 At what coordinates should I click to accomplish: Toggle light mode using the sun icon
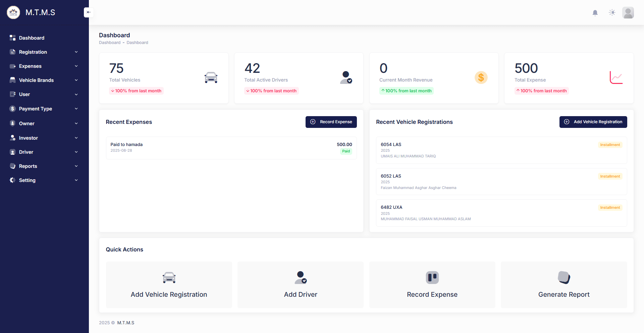[612, 12]
